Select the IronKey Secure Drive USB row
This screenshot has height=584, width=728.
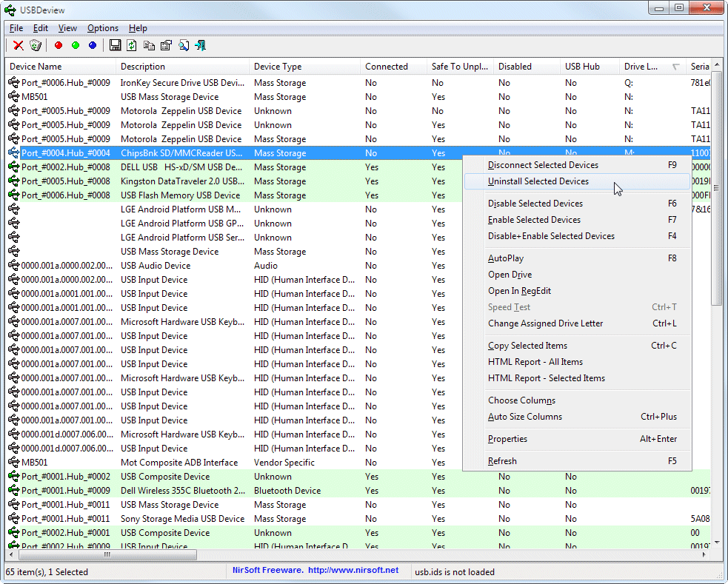pos(358,83)
